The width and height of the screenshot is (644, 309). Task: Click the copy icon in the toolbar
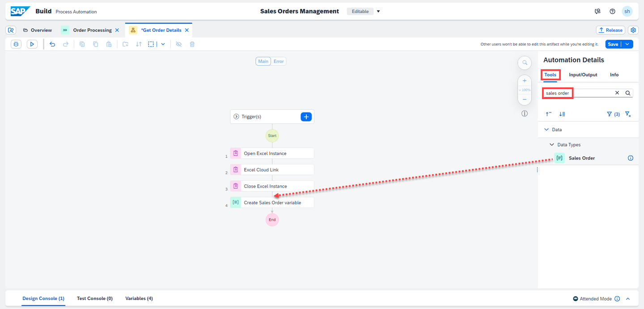(95, 44)
